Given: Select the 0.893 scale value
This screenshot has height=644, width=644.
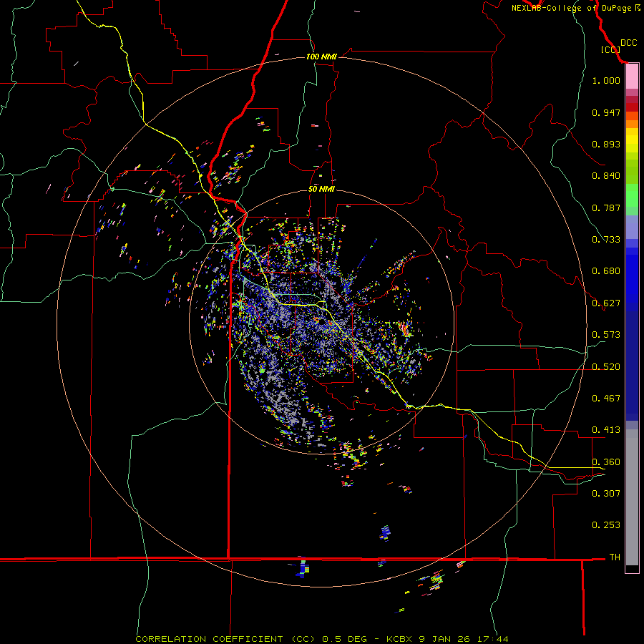Looking at the screenshot, I should pos(606,144).
